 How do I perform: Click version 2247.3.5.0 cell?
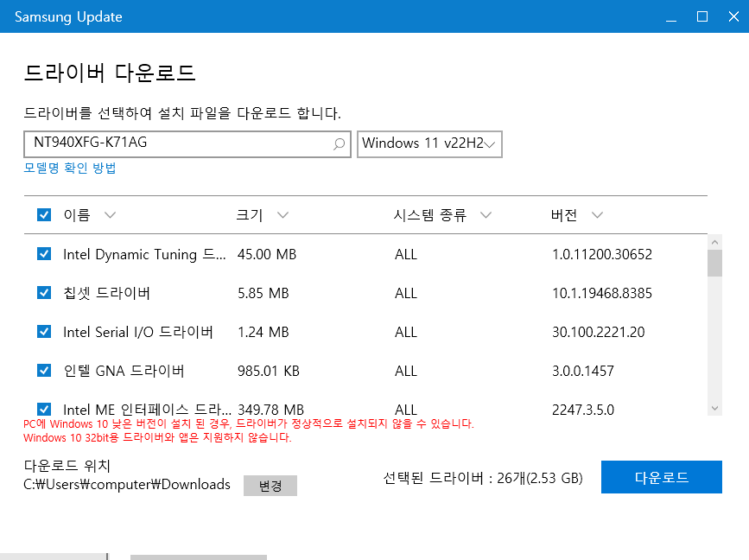[x=583, y=410]
